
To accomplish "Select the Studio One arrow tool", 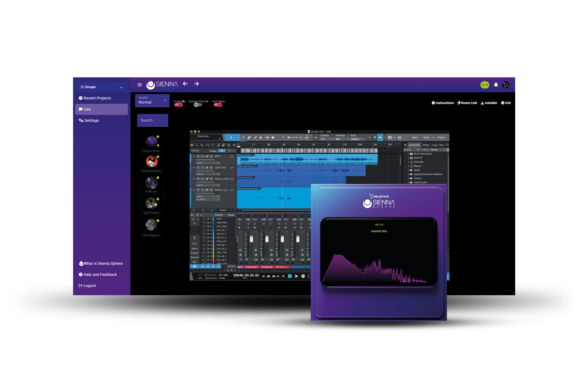I will coord(231,138).
